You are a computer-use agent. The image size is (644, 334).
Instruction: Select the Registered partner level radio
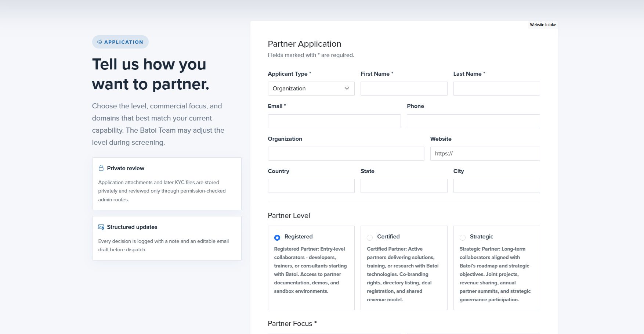(x=277, y=238)
